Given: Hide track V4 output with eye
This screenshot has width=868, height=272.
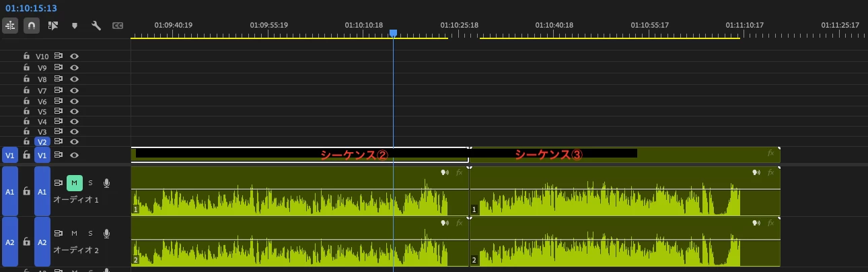Looking at the screenshot, I should (75, 122).
